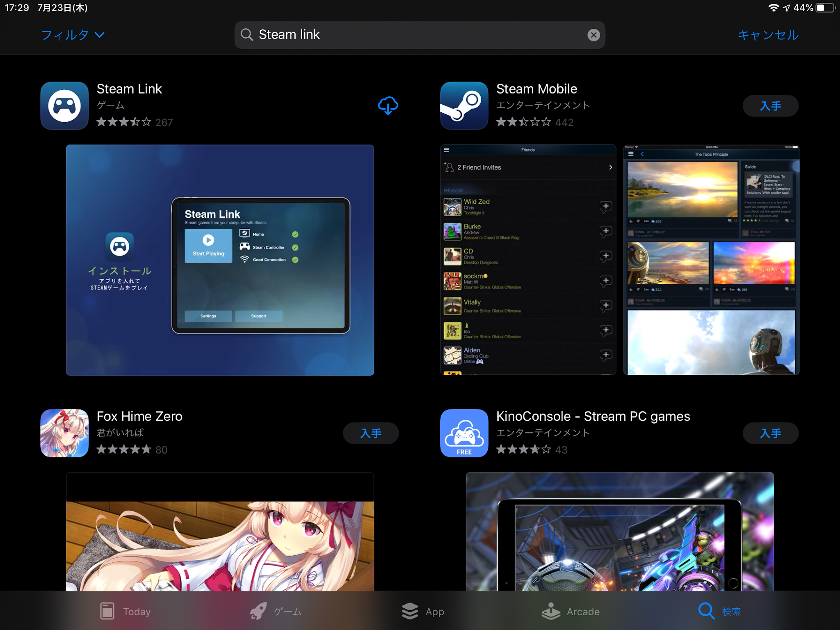Cancel the search with キャンセル

pos(768,35)
